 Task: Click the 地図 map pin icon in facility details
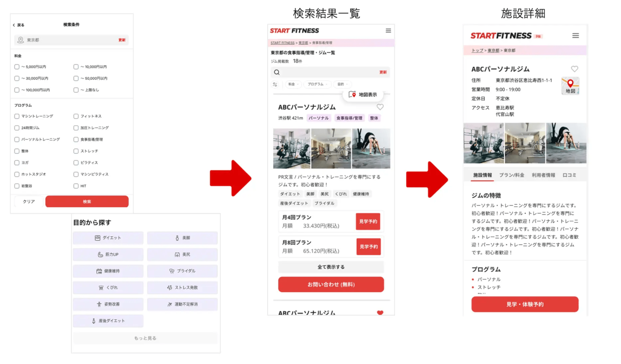[x=570, y=86]
